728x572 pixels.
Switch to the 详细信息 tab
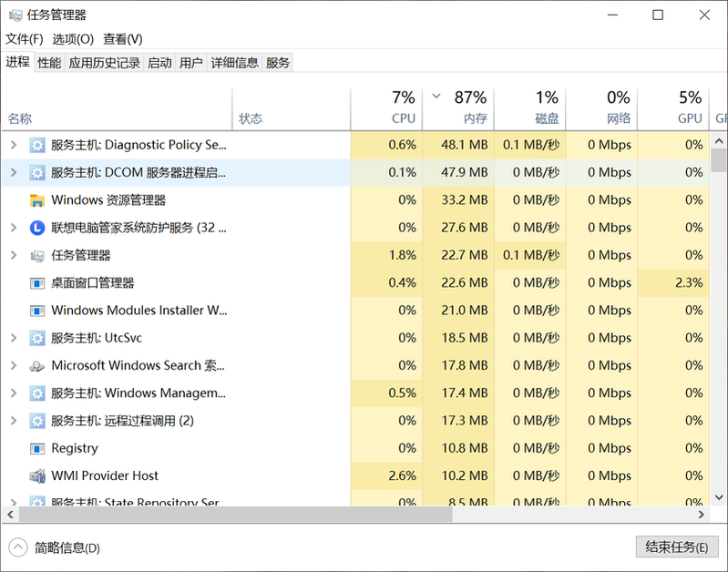click(x=234, y=63)
